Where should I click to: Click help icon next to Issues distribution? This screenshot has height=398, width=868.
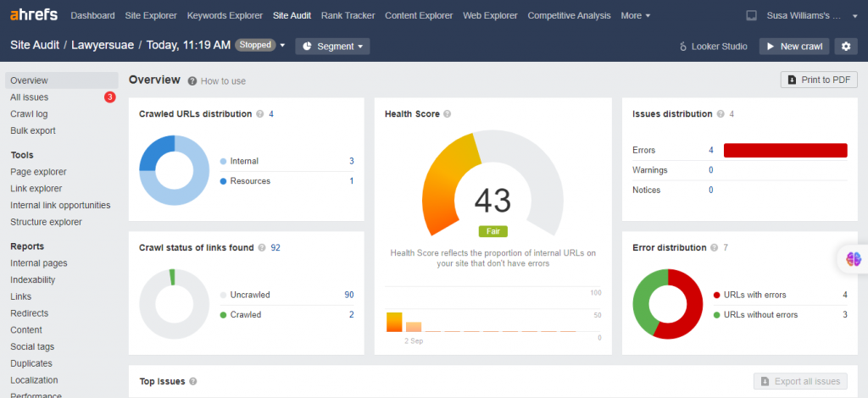pos(721,113)
